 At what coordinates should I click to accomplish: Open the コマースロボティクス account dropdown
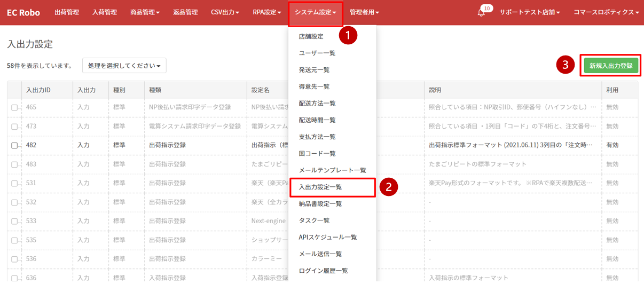click(x=606, y=12)
